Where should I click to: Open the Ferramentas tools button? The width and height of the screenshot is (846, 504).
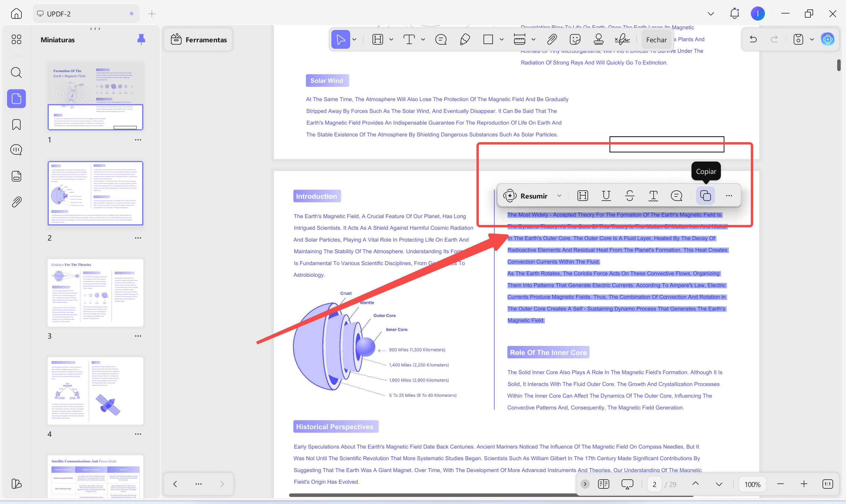pyautogui.click(x=198, y=40)
